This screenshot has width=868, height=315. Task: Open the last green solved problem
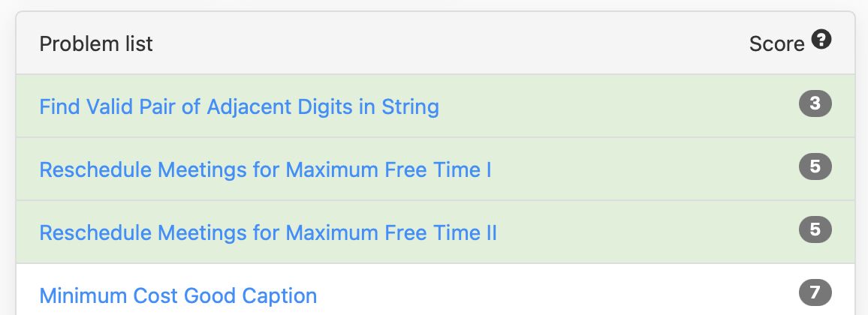pyautogui.click(x=268, y=232)
